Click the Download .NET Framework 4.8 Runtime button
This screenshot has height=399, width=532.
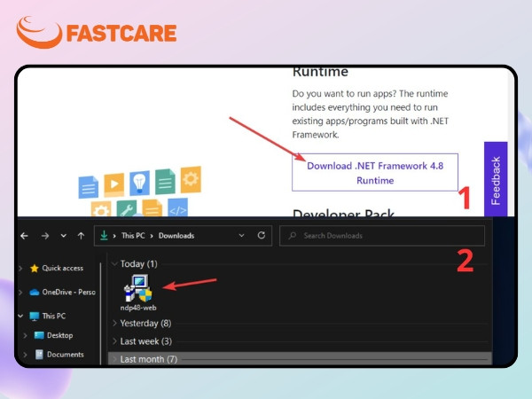point(375,172)
